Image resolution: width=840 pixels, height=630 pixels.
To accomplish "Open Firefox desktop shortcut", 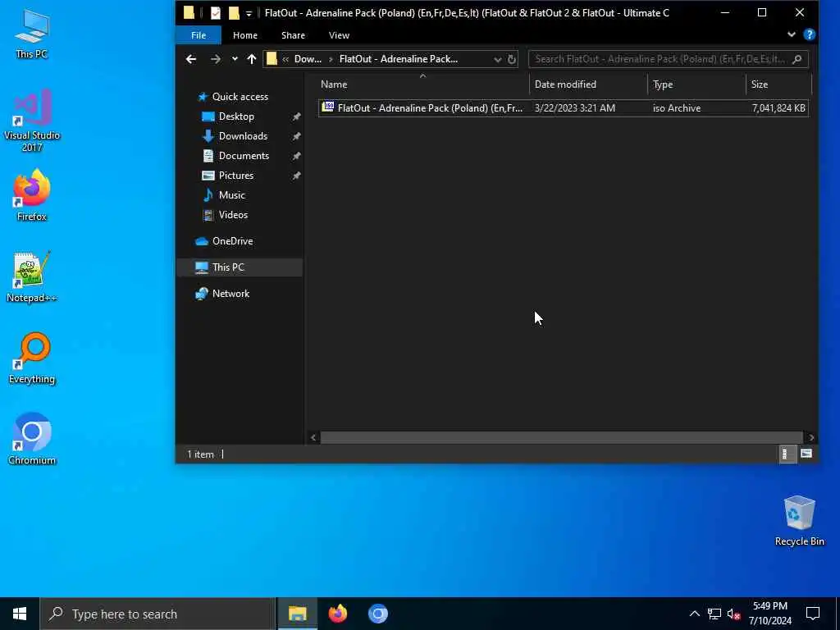I will [32, 194].
